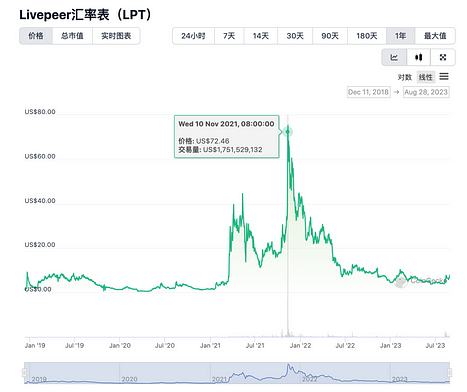Click the 2019 label in navigator
This screenshot has width=467, height=392.
click(39, 379)
